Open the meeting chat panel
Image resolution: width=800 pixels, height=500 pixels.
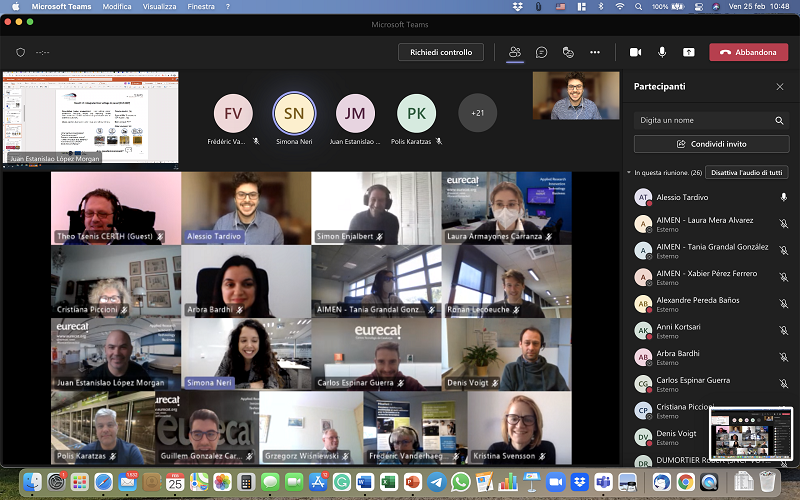pos(541,52)
